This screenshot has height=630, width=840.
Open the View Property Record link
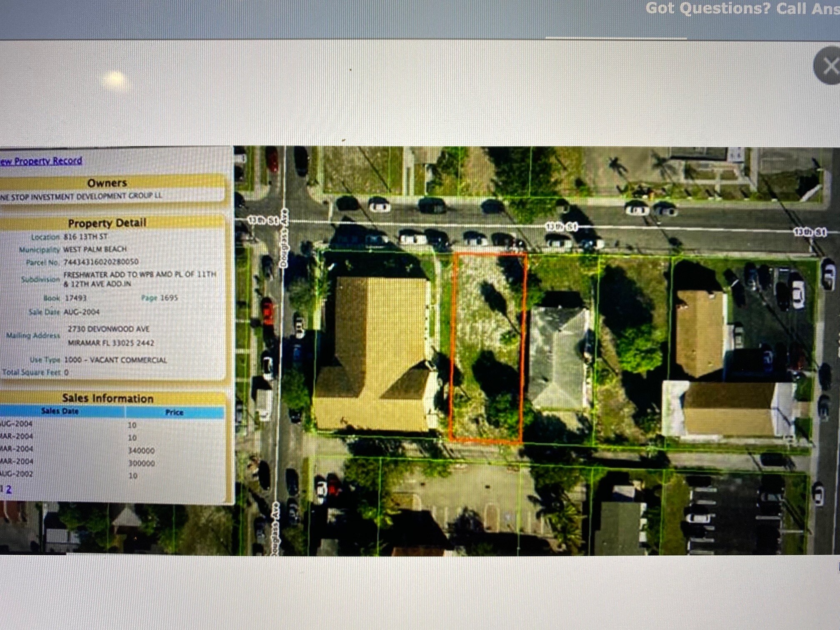pyautogui.click(x=41, y=161)
